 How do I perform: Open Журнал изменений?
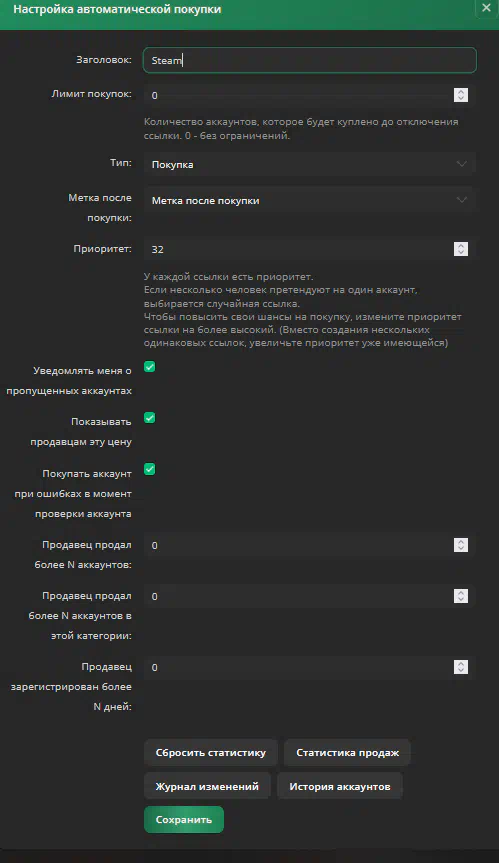pos(207,786)
